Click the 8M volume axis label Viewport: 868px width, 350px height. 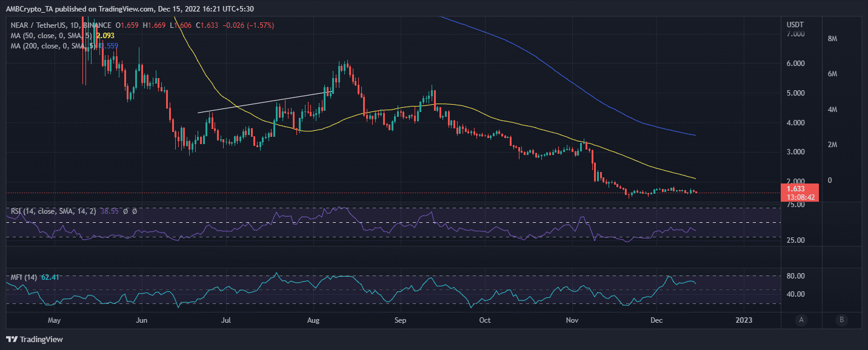[833, 39]
